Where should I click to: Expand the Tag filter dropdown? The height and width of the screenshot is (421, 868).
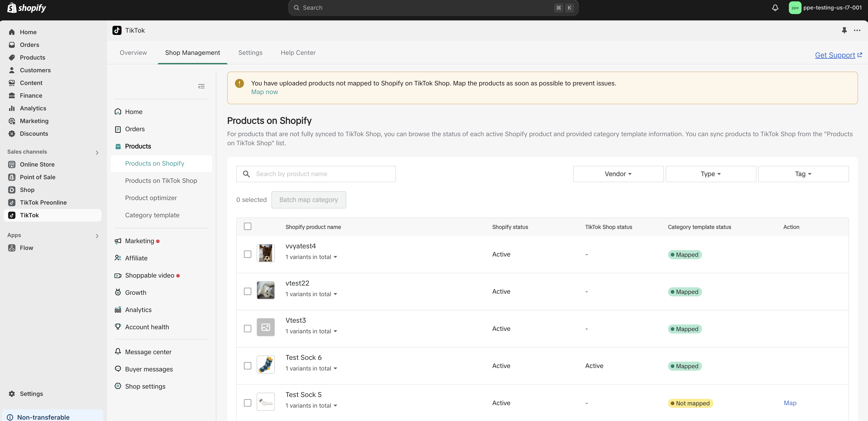pyautogui.click(x=803, y=174)
